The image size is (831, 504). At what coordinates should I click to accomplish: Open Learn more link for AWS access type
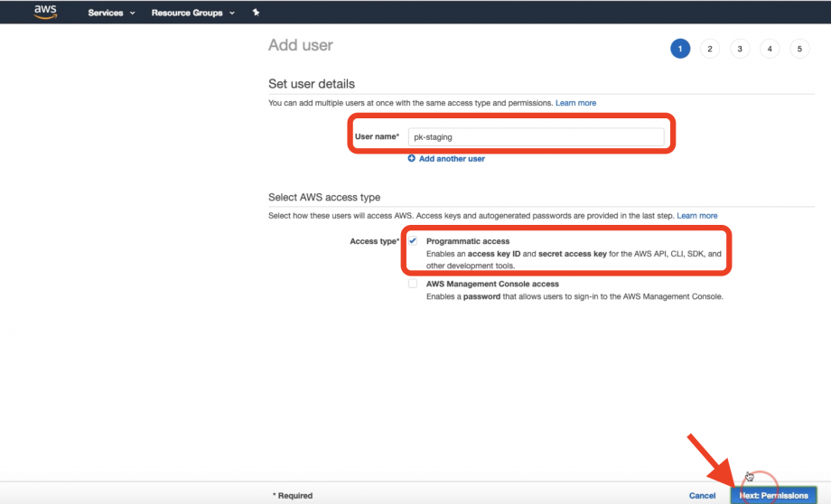pos(697,216)
